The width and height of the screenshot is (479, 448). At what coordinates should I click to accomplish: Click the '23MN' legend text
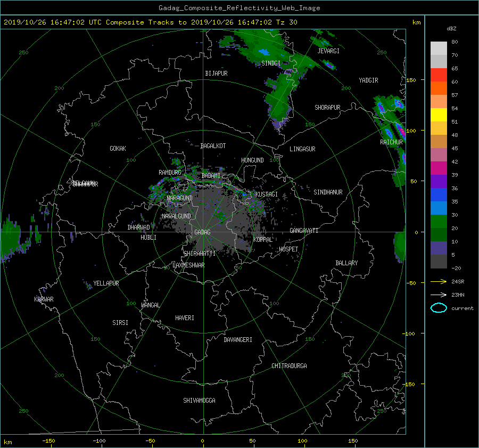(458, 295)
